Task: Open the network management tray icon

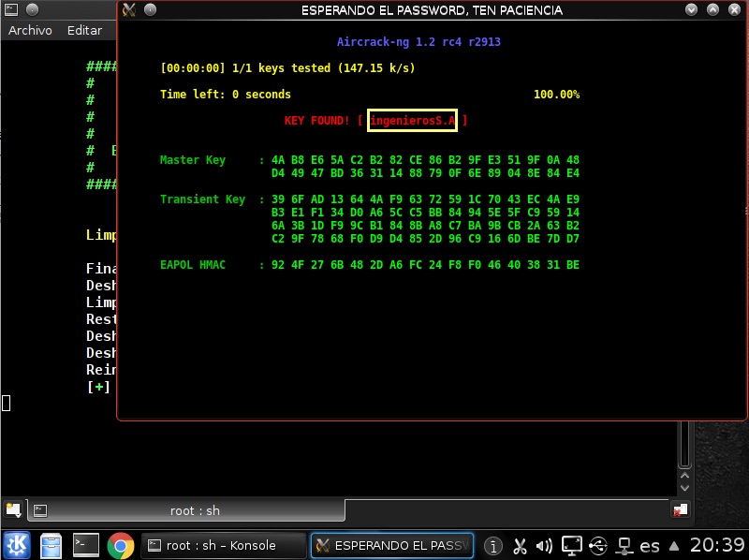Action: tap(624, 545)
